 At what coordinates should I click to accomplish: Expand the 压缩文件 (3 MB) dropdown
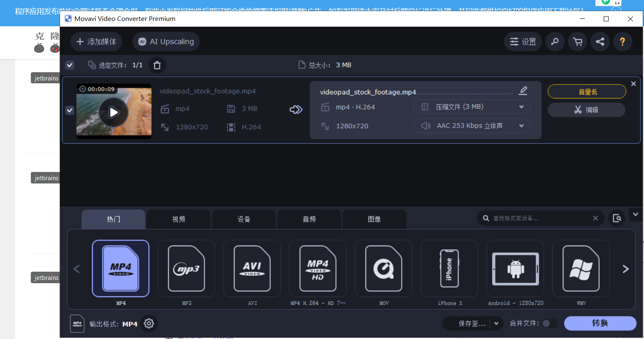(472, 107)
